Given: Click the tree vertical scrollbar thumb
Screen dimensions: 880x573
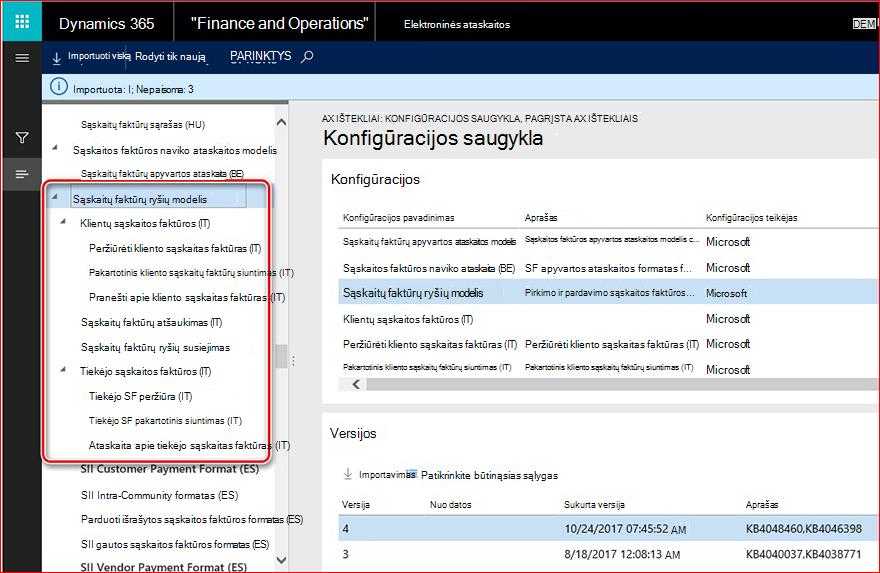Looking at the screenshot, I should click(281, 356).
